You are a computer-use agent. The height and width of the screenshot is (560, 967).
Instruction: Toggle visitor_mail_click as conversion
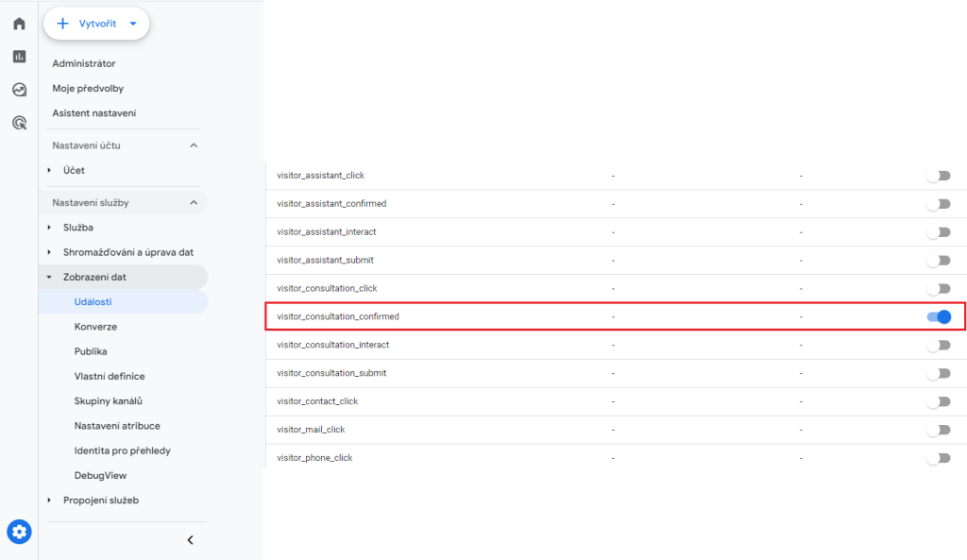point(938,431)
